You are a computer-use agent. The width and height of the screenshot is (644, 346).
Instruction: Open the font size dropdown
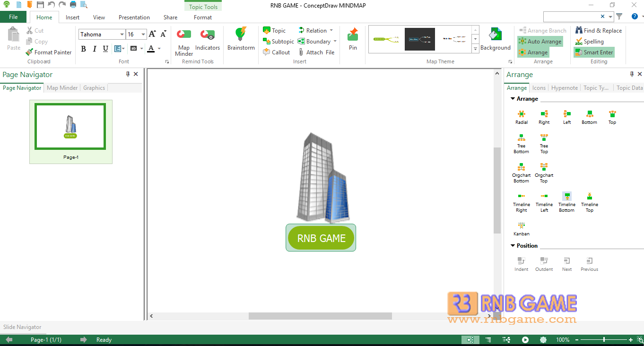tap(143, 35)
